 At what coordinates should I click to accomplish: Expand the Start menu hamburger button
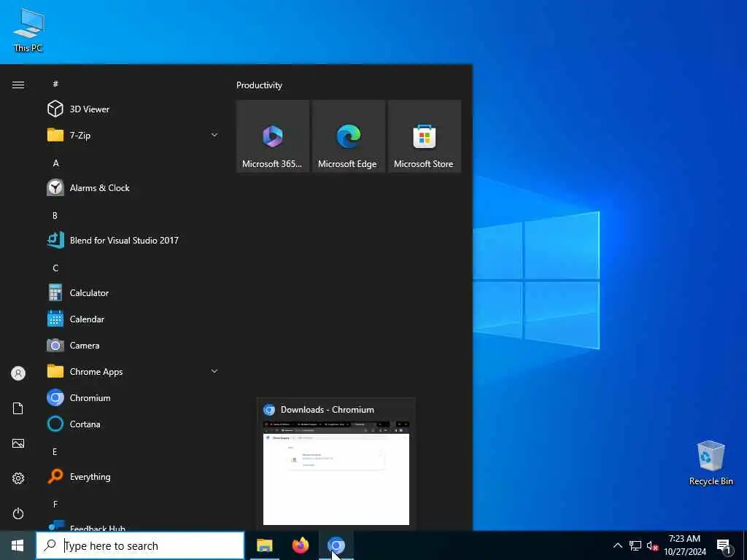click(18, 85)
